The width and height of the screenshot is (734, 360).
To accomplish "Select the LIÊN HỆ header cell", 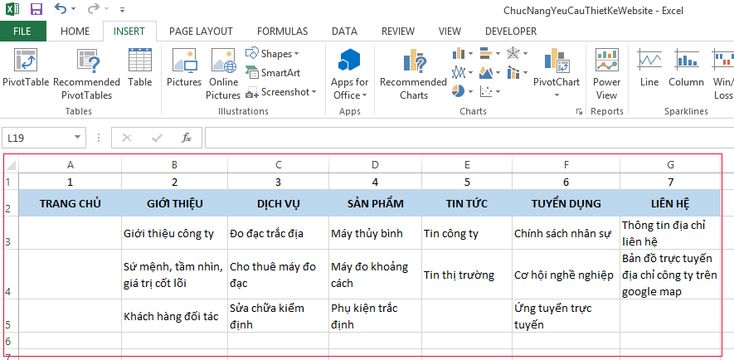I will click(670, 203).
